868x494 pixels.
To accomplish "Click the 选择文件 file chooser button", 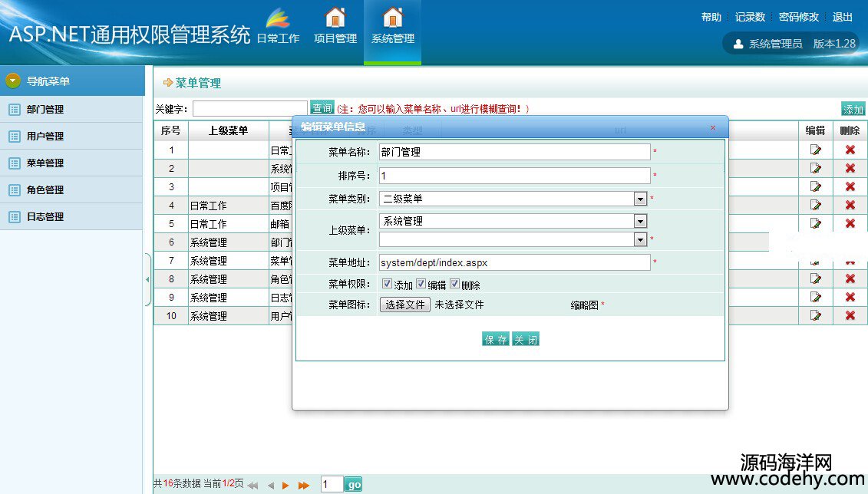I will click(404, 305).
